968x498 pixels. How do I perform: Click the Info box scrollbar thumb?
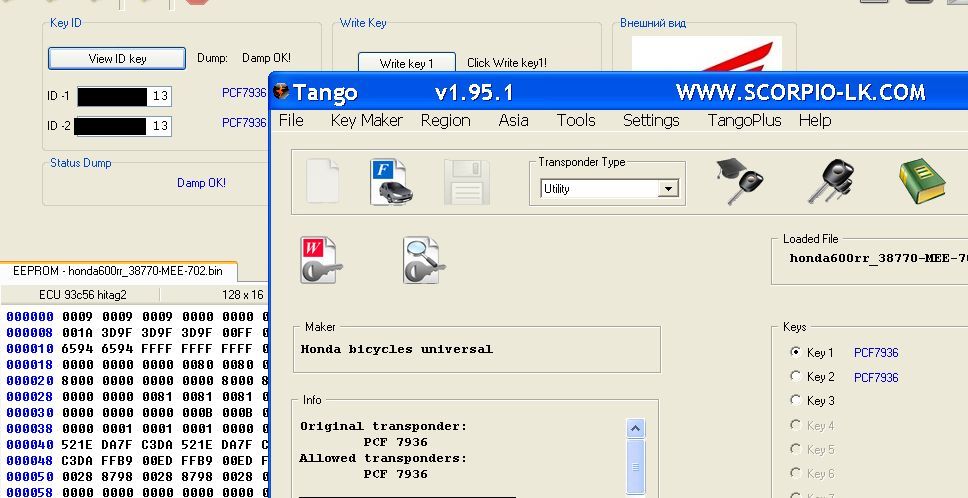click(635, 466)
